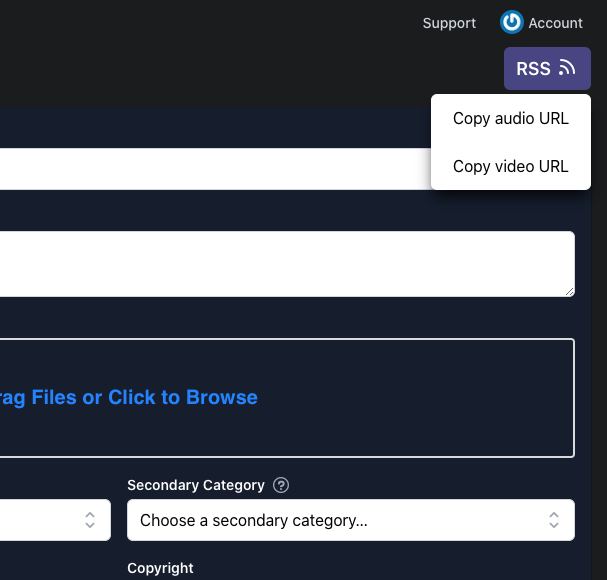The height and width of the screenshot is (580, 607).
Task: Open the Account text link
Action: click(555, 23)
